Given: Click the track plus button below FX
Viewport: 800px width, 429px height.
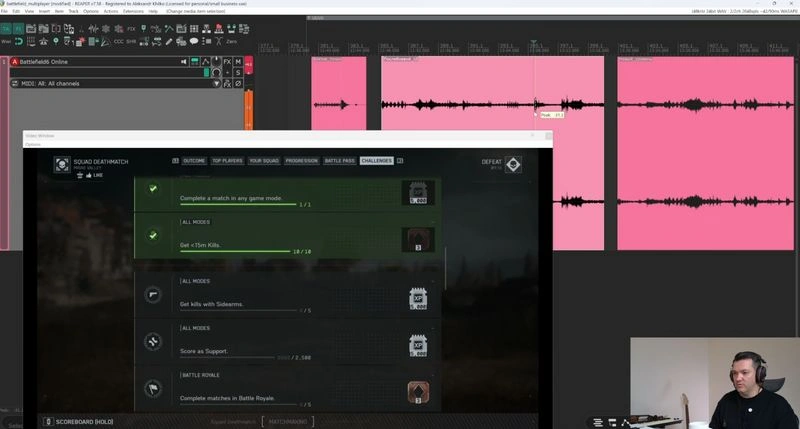Looking at the screenshot, I should (227, 72).
